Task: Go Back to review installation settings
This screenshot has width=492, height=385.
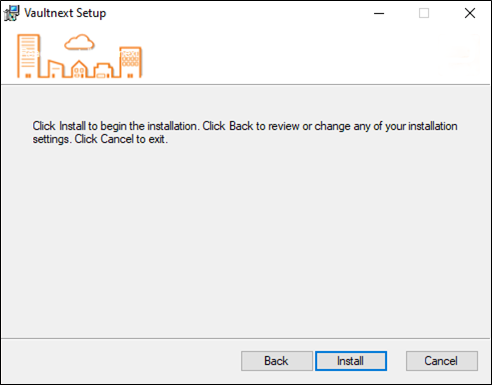Action: click(x=277, y=361)
